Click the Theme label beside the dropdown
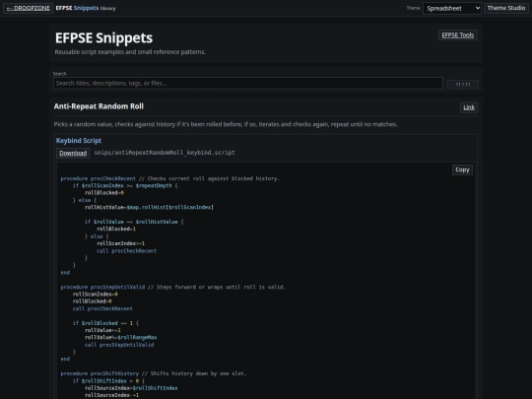532x399 pixels. 413,8
